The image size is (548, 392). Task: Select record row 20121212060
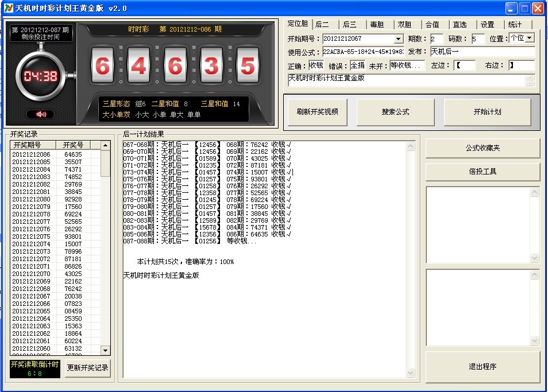pos(56,348)
